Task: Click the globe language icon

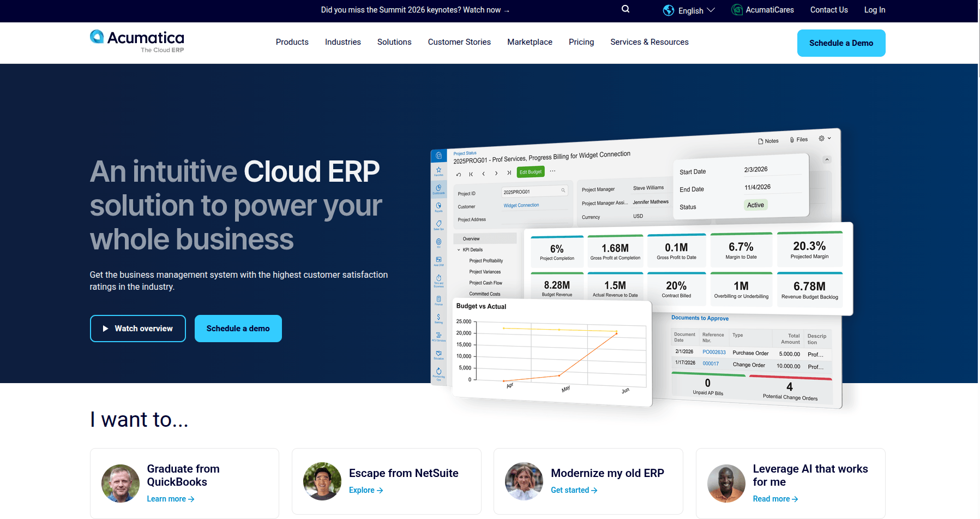Action: (669, 10)
